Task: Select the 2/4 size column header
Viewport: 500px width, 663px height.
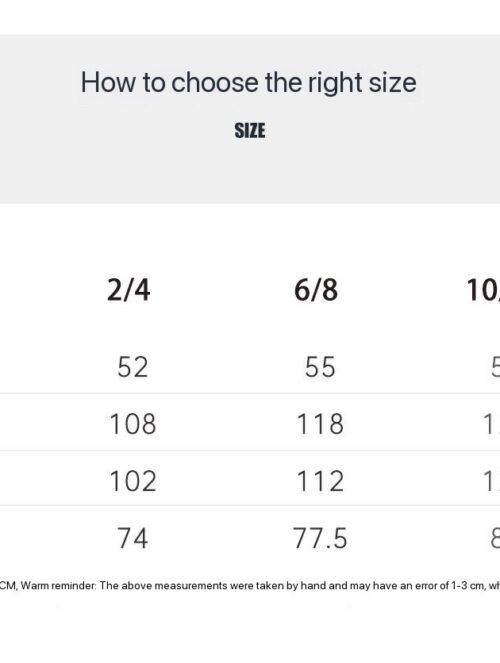Action: pos(128,290)
